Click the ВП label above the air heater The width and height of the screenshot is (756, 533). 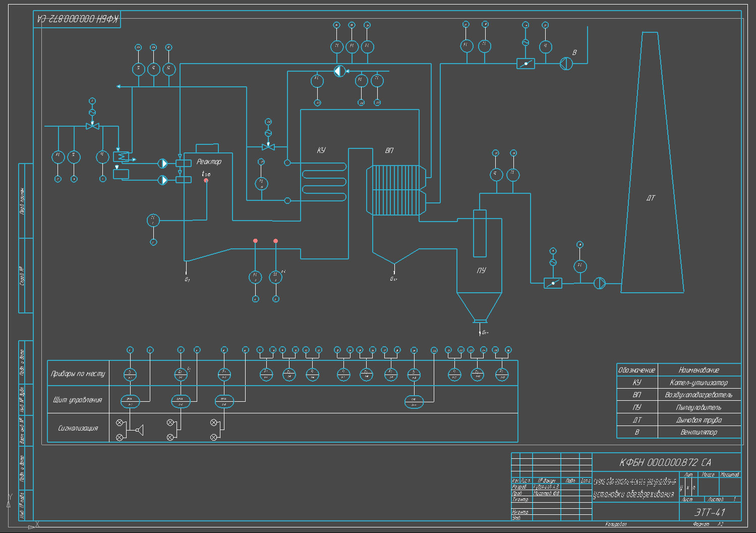pyautogui.click(x=389, y=150)
